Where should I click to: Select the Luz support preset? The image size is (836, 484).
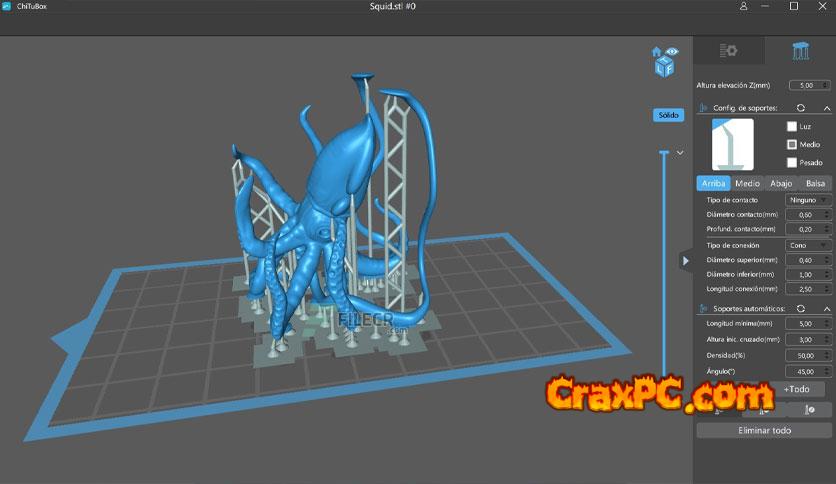(792, 126)
